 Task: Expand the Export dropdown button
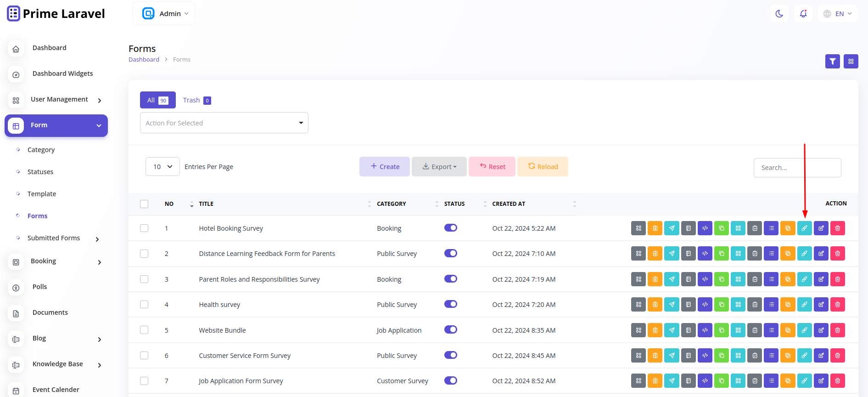pyautogui.click(x=439, y=167)
